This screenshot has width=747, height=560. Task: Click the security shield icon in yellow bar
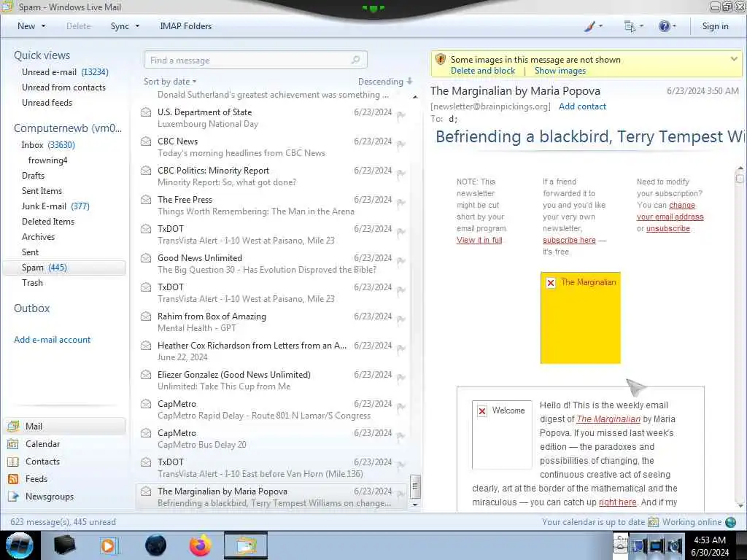tap(441, 60)
